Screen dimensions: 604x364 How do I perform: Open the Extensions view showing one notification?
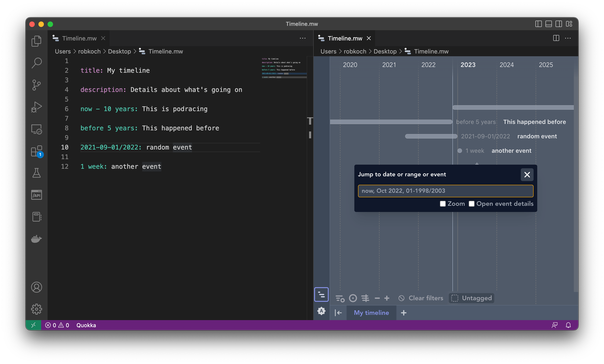[36, 151]
